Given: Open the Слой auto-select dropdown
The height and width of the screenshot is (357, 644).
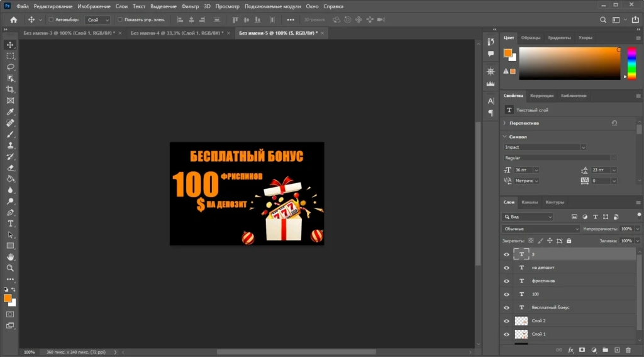Looking at the screenshot, I should 97,20.
